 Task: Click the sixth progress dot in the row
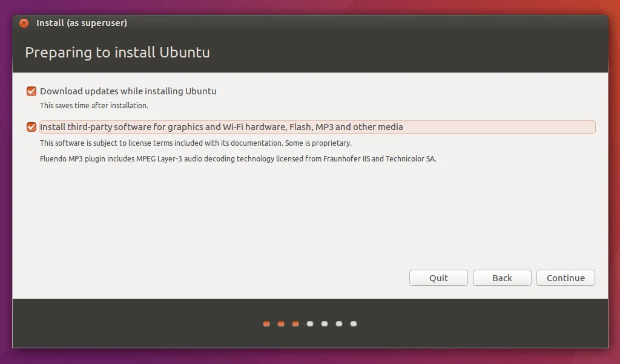click(339, 324)
